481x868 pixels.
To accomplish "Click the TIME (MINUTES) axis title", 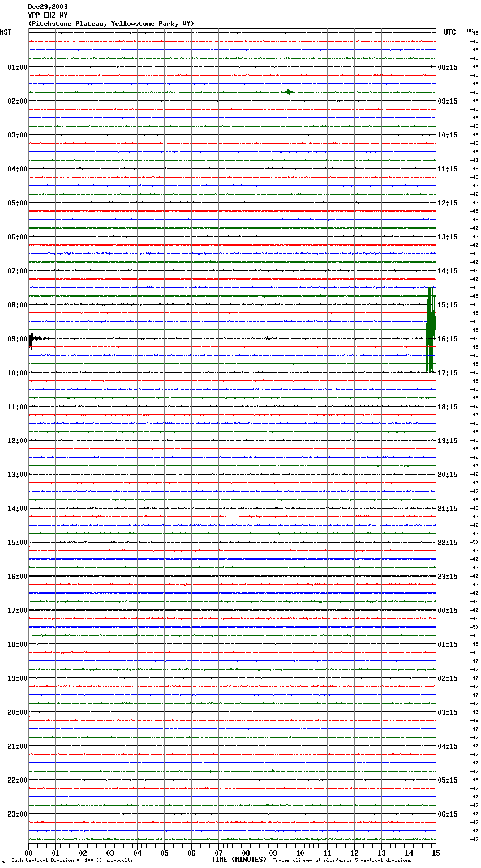I will pos(239,860).
